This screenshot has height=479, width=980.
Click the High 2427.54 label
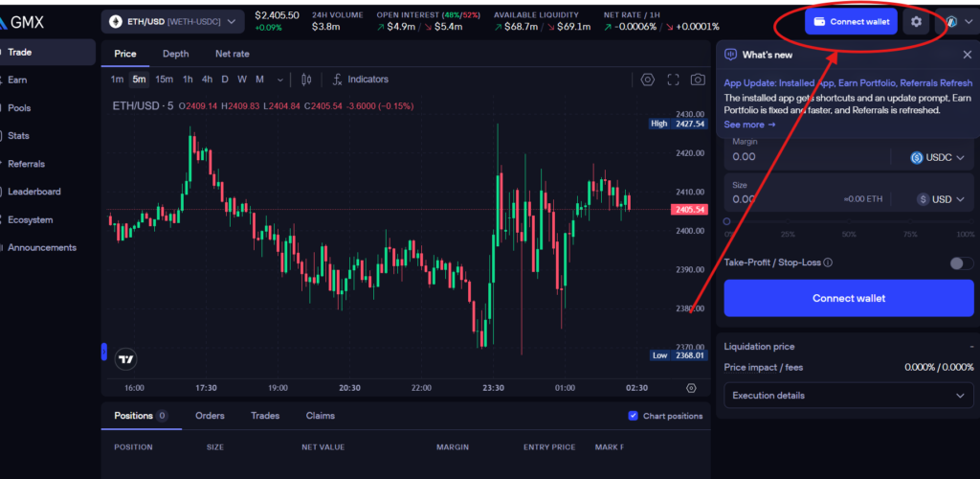679,124
